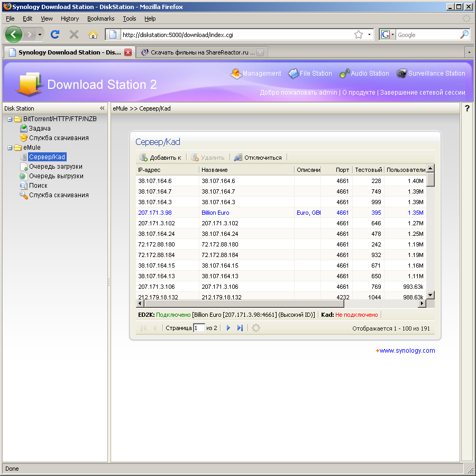Go to previous page of servers
476x476 pixels.
point(154,328)
